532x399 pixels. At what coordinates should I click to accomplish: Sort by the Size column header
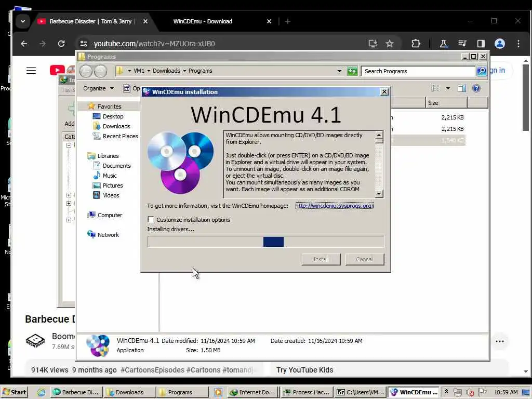[446, 103]
